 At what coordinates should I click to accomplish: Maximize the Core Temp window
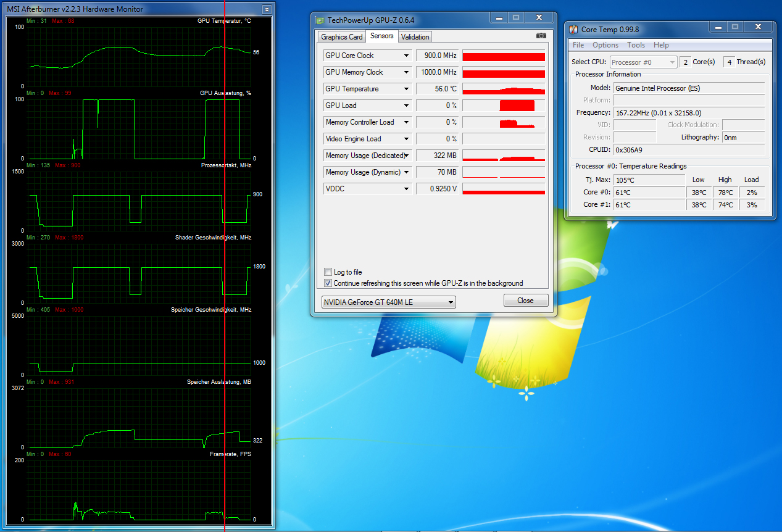(x=734, y=27)
